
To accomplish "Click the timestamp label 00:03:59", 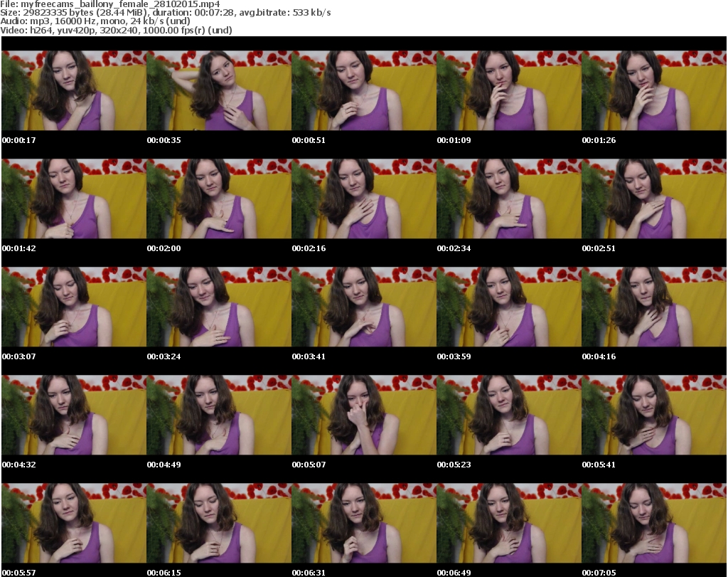I will [454, 356].
